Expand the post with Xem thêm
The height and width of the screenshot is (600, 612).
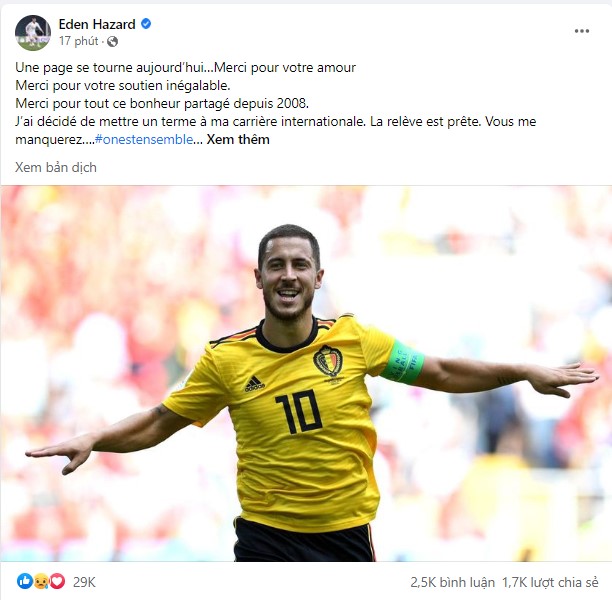point(238,139)
